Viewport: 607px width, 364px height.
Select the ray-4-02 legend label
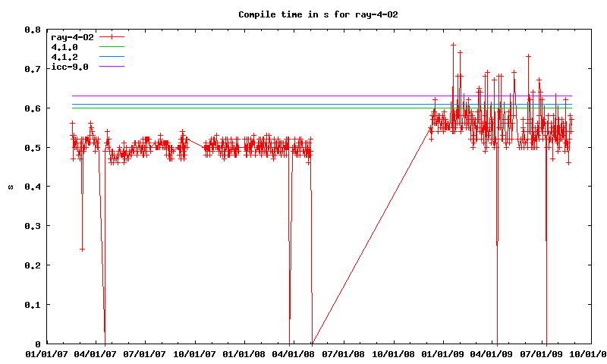point(71,36)
